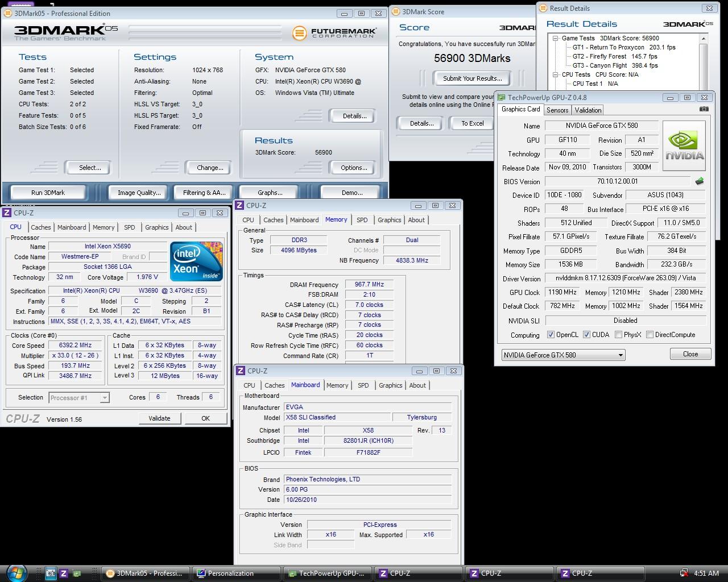
Task: Switch to Personalization taskbar button
Action: coord(237,573)
